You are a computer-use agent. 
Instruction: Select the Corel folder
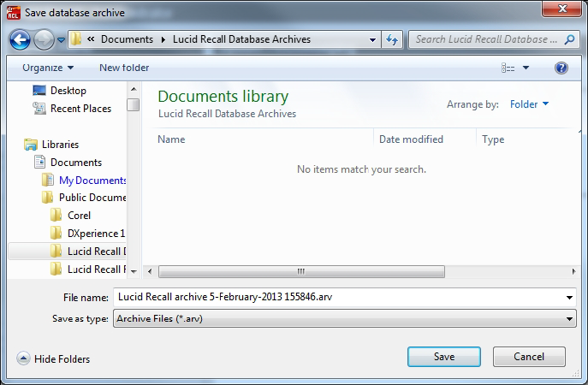coord(79,216)
